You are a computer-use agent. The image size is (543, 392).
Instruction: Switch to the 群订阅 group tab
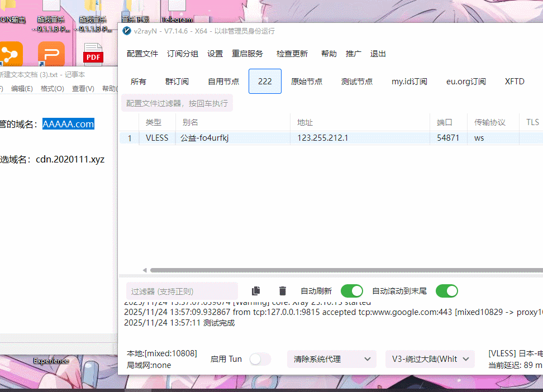point(177,82)
